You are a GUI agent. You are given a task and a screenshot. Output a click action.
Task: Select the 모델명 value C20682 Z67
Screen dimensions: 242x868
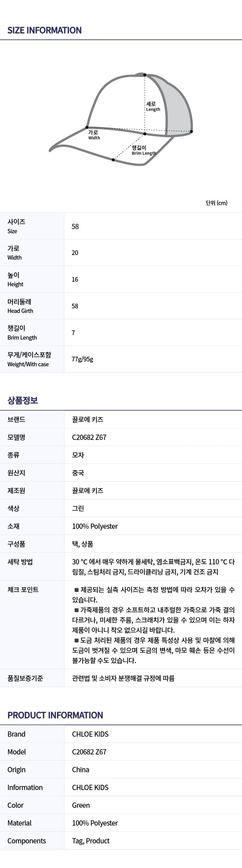click(89, 437)
